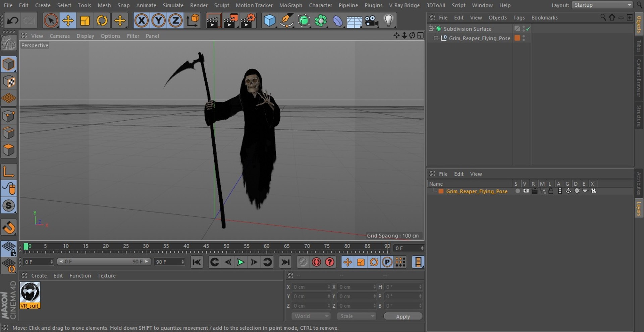The height and width of the screenshot is (332, 644).
Task: Go to end of animation
Action: tap(285, 262)
